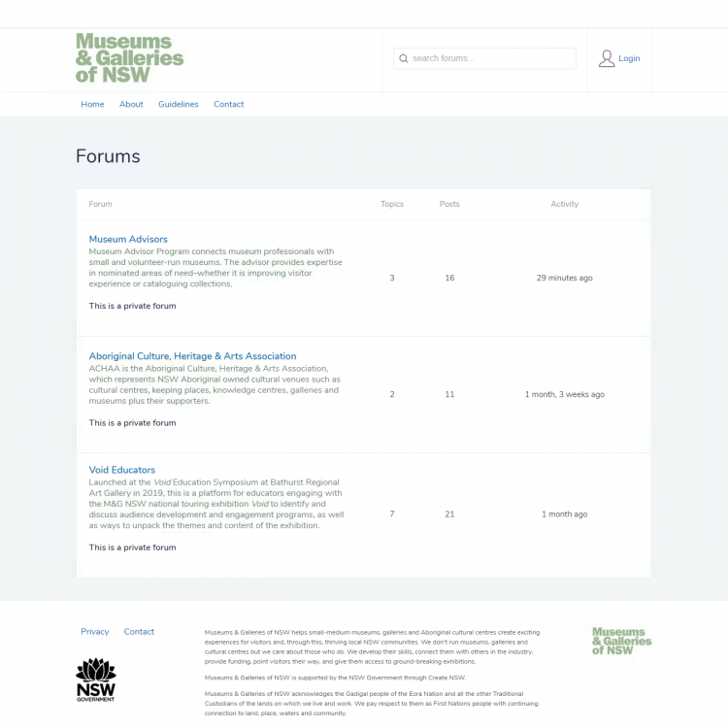This screenshot has height=728, width=728.
Task: Click the posts count 11 for Aboriginal Culture forum
Action: pos(449,394)
